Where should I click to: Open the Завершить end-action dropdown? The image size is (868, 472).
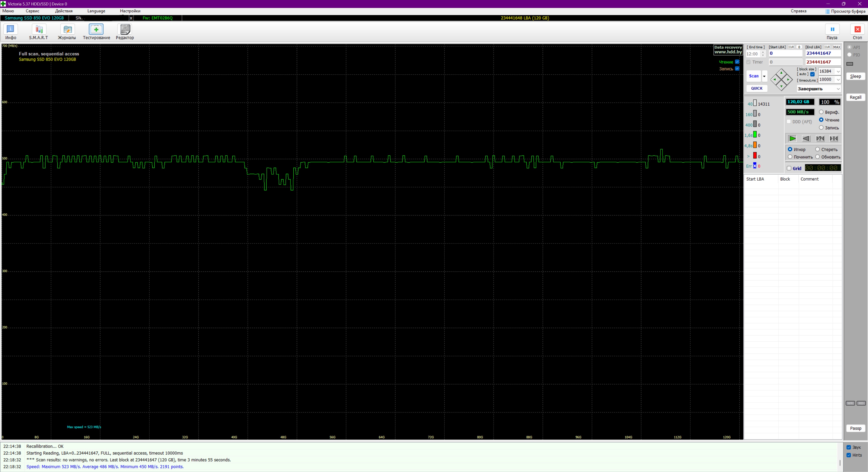tap(818, 89)
